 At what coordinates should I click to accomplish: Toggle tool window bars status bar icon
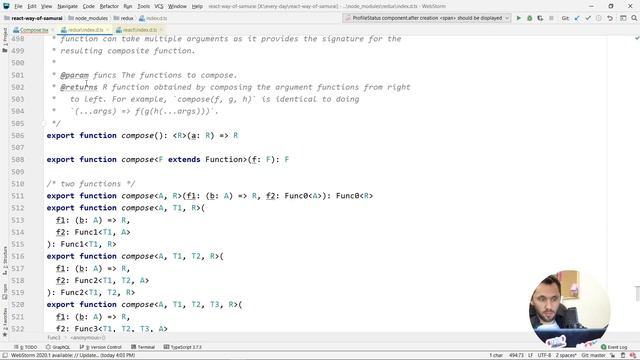(x=4, y=356)
